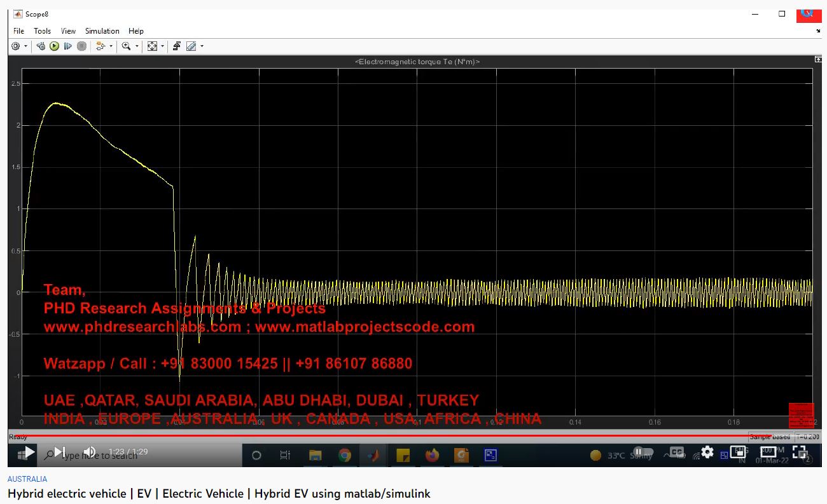The width and height of the screenshot is (827, 504).
Task: Click the Step Back simulation icon
Action: click(41, 46)
